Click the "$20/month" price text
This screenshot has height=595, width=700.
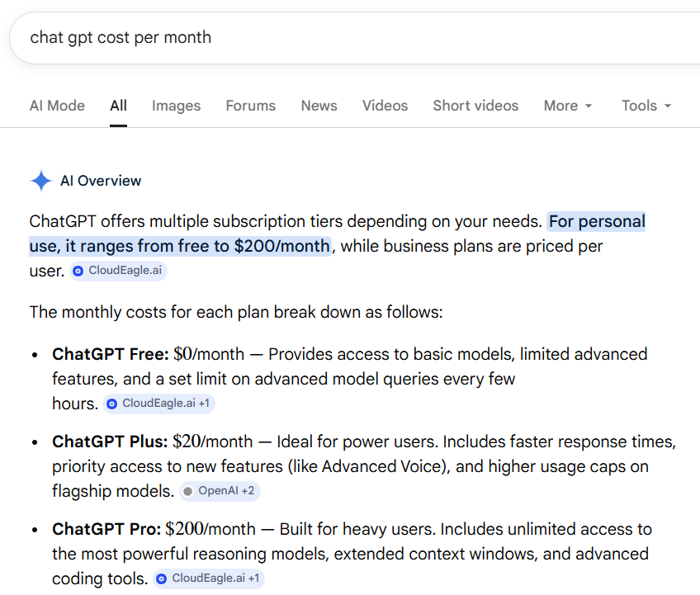(212, 442)
